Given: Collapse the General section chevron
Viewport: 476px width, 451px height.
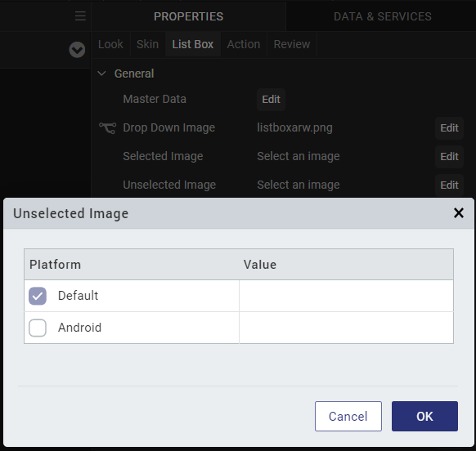Looking at the screenshot, I should 101,74.
